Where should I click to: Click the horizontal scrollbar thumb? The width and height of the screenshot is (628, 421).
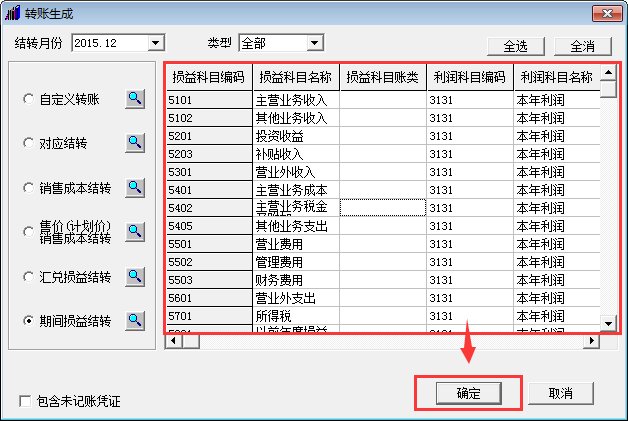pos(191,341)
